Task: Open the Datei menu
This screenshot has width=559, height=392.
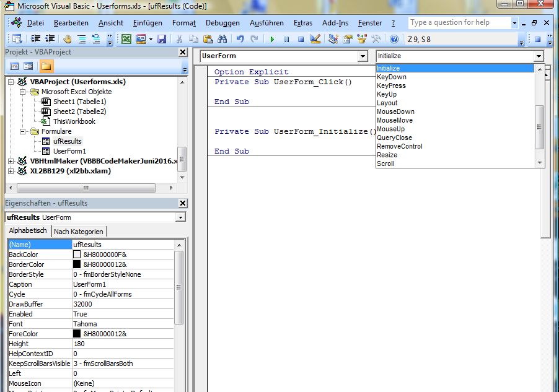Action: pyautogui.click(x=36, y=23)
